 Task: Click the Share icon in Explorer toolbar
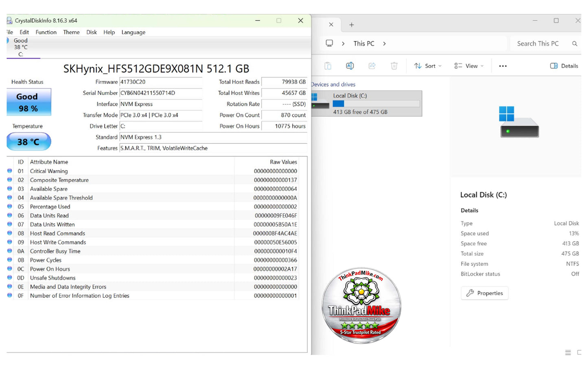pos(372,66)
